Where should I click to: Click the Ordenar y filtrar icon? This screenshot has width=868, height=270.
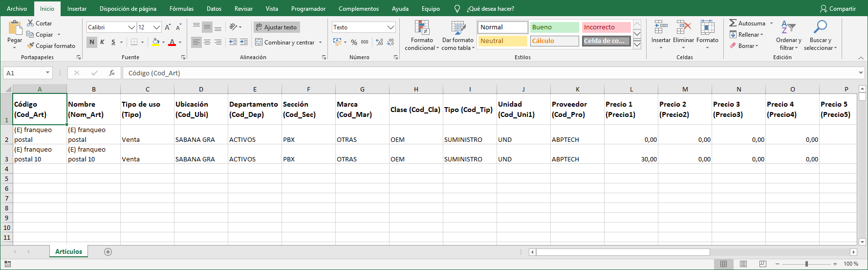tap(788, 28)
